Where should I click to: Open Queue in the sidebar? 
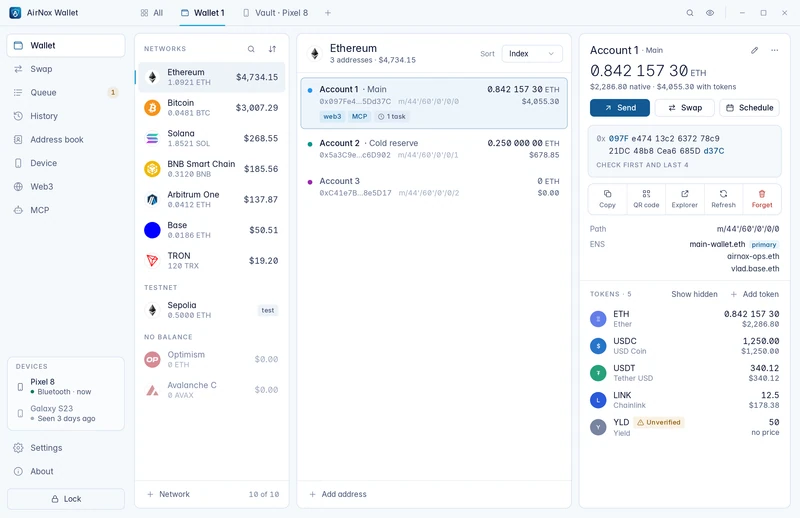[x=66, y=92]
